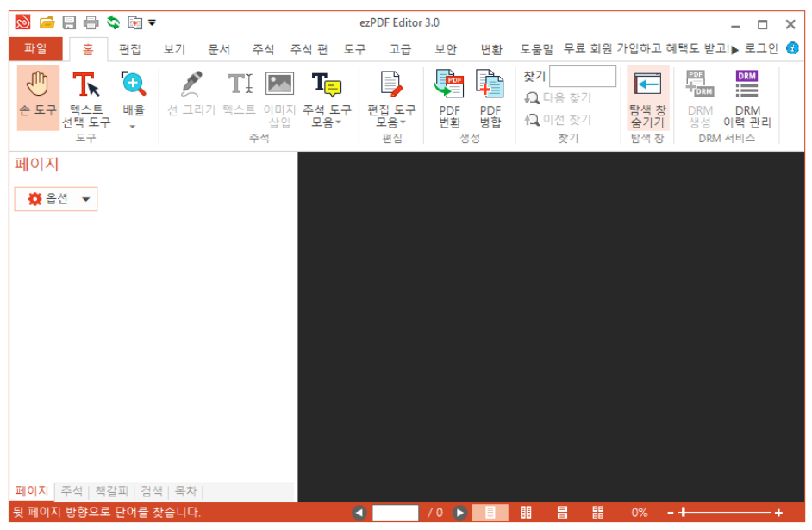Open the Tools (도구) ribbon tab
Screen dimensions: 812x530
click(x=355, y=50)
